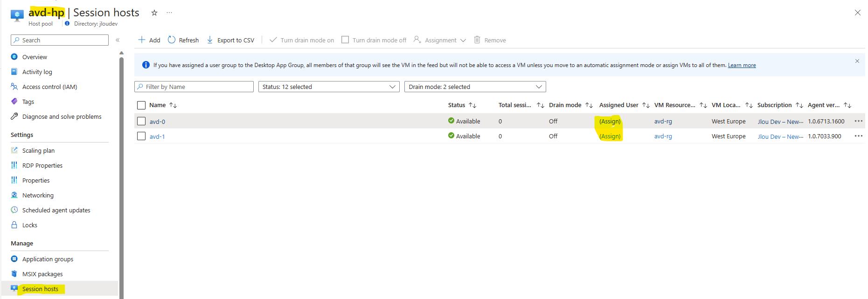Open MSIX packages

42,274
